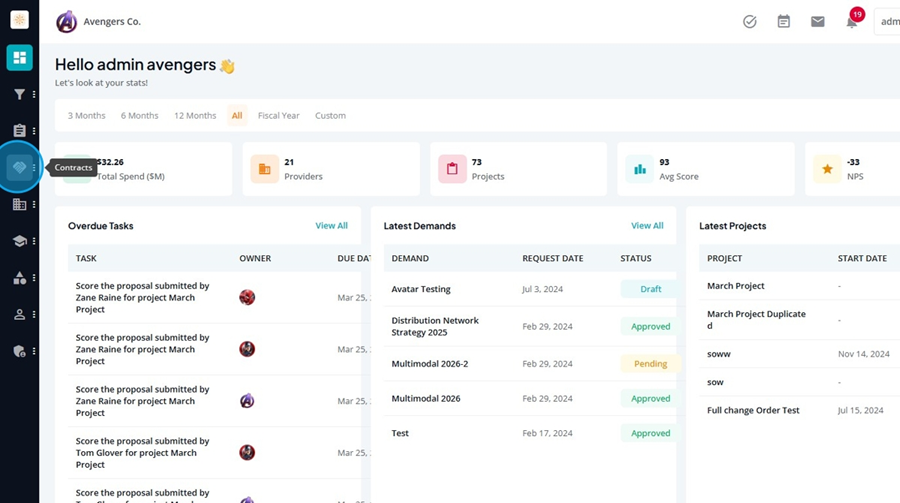This screenshot has width=900, height=503.
Task: Expand submenu dots beside funnel icon
Action: point(34,94)
